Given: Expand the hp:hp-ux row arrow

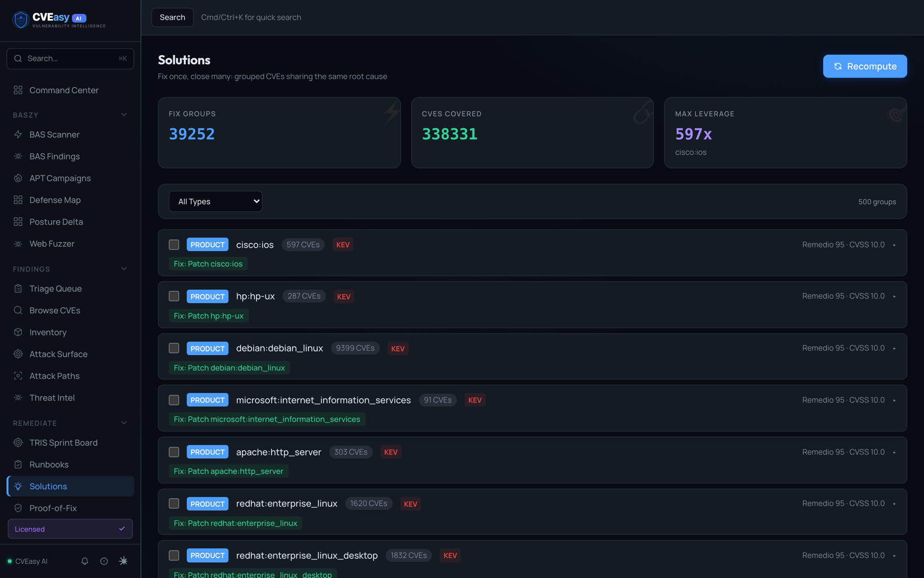Looking at the screenshot, I should coord(894,296).
